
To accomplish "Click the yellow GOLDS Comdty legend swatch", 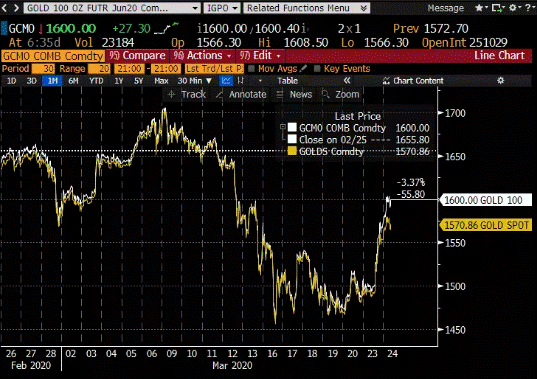I will [x=292, y=151].
